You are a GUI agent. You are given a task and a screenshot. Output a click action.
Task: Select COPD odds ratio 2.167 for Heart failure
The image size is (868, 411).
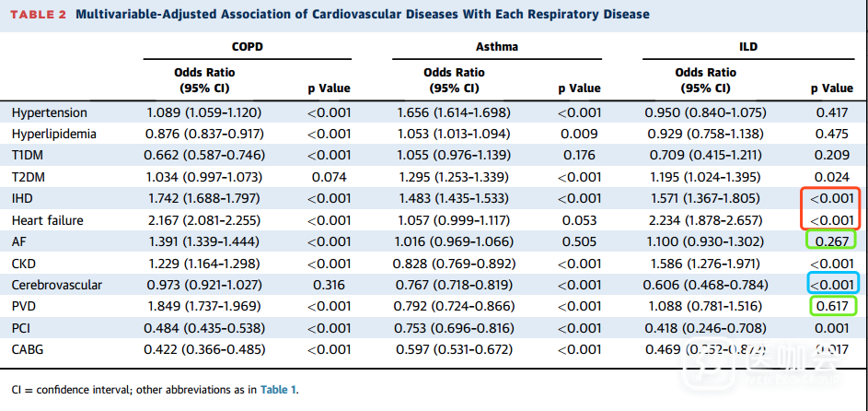[x=203, y=221]
